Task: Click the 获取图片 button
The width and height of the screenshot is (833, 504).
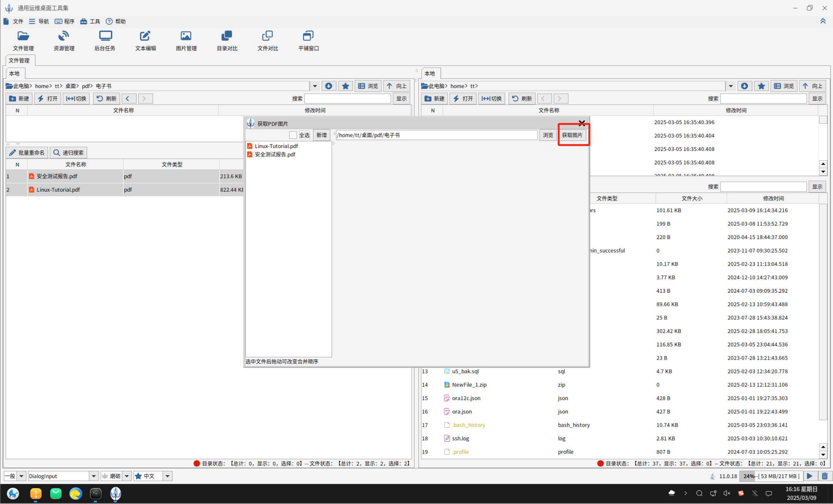Action: (572, 135)
